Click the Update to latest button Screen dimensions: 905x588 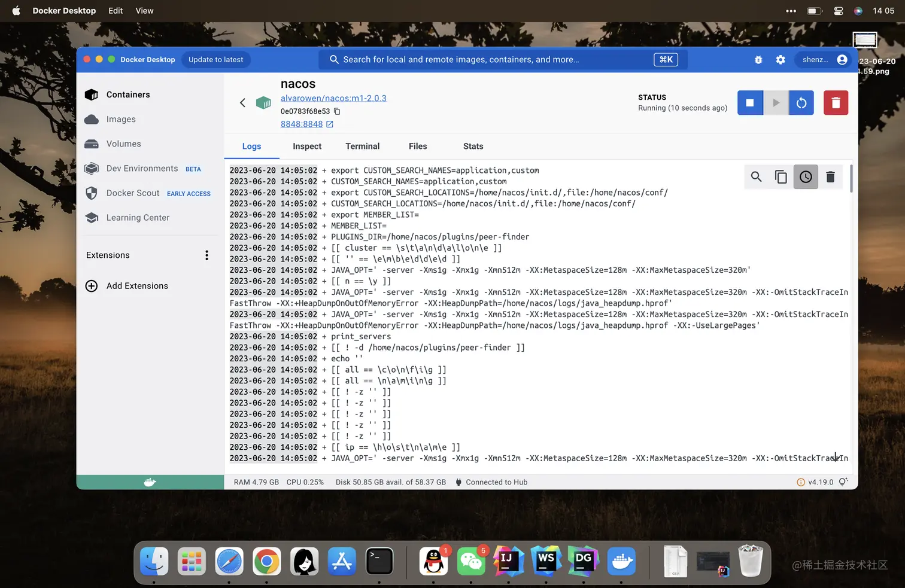pos(215,60)
